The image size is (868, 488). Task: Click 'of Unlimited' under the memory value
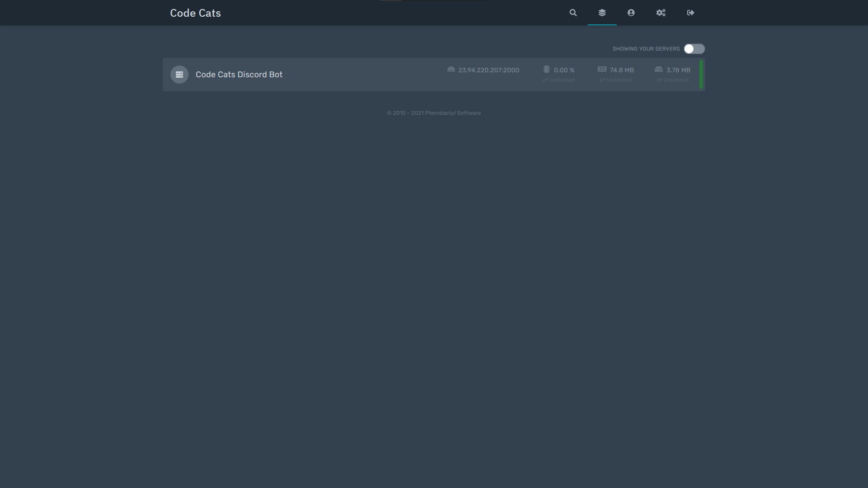coord(615,80)
